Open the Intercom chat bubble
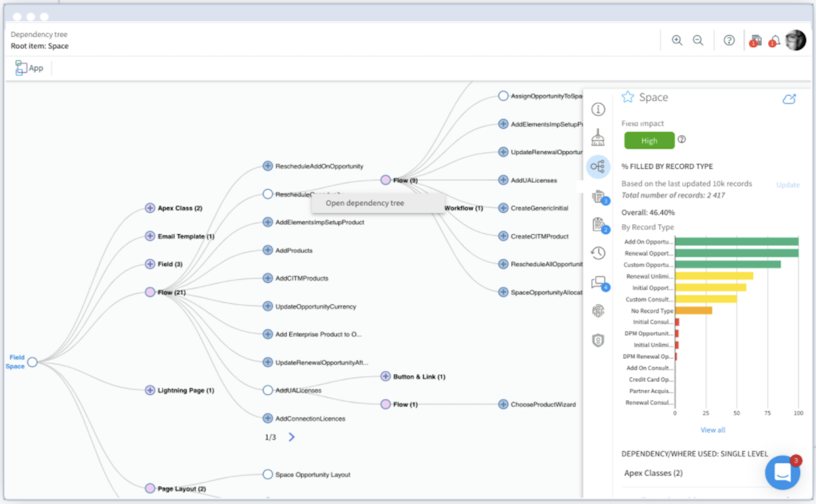This screenshot has height=504, width=816. click(782, 473)
